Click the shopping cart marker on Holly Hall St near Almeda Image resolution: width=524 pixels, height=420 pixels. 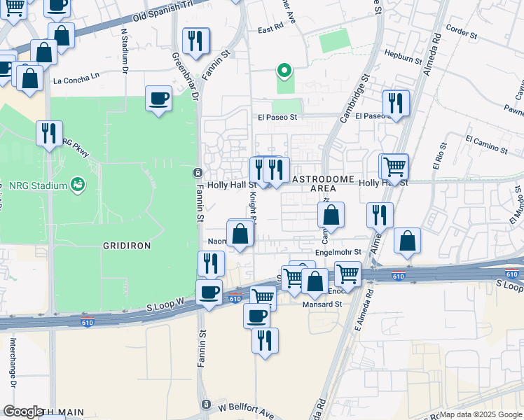pyautogui.click(x=394, y=169)
